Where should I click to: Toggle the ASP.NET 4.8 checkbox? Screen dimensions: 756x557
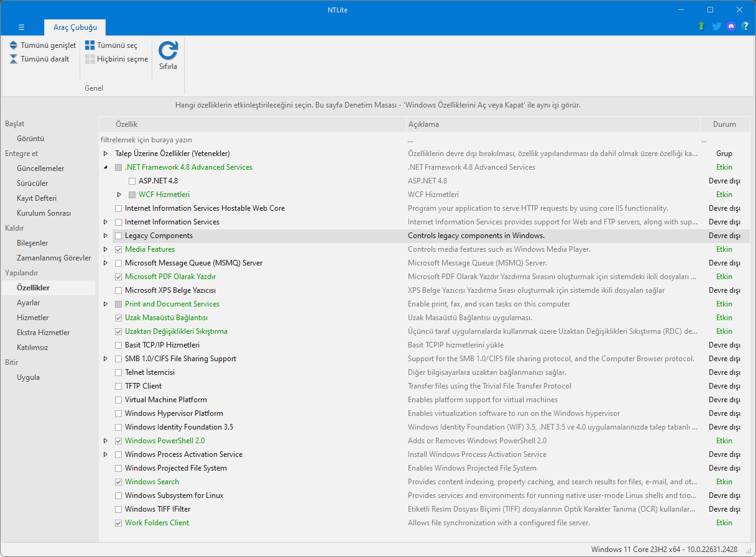132,181
